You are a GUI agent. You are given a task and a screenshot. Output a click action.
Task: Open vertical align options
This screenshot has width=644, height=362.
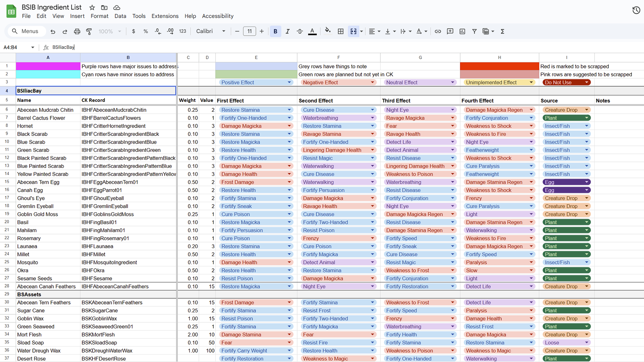tap(390, 31)
